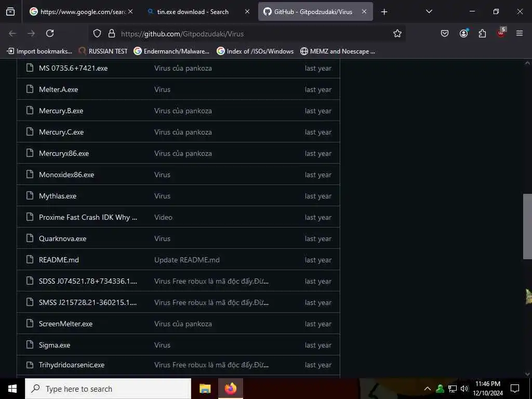The height and width of the screenshot is (399, 532).
Task: Click Firefox taskbar icon
Action: (x=231, y=389)
